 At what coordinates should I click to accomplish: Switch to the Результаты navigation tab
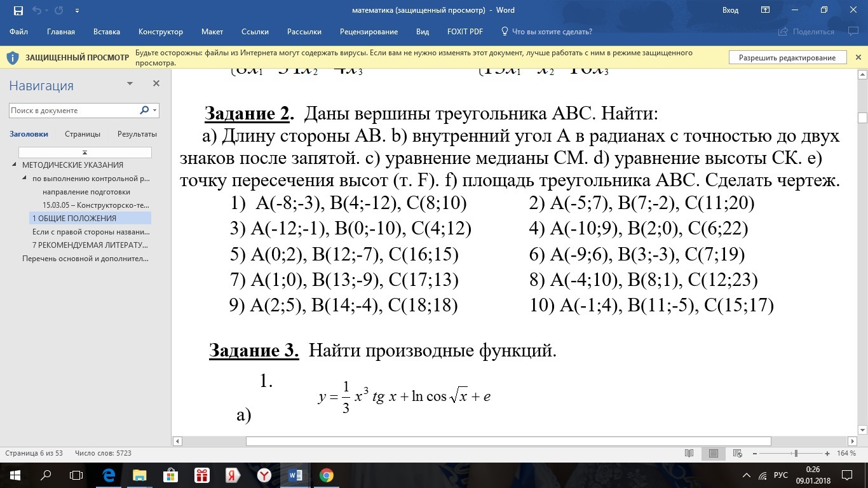[x=137, y=134]
